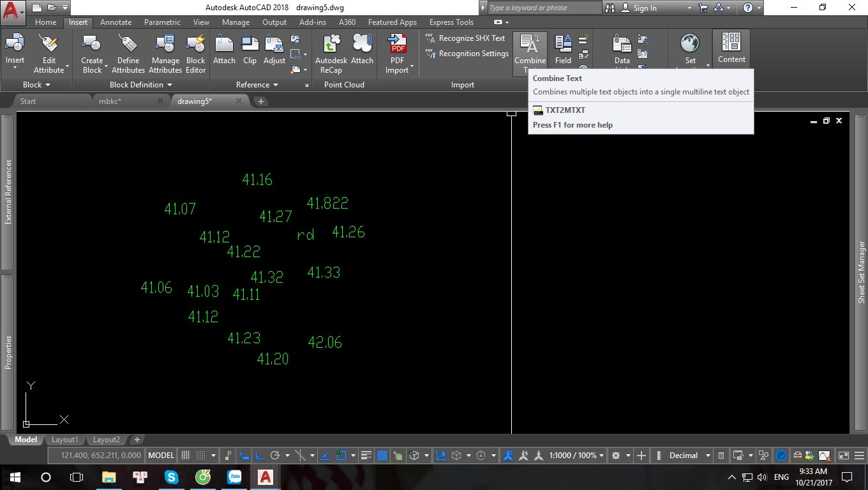This screenshot has height=490, width=868.
Task: Switch to the Annotate ribbon tab
Action: pos(116,22)
